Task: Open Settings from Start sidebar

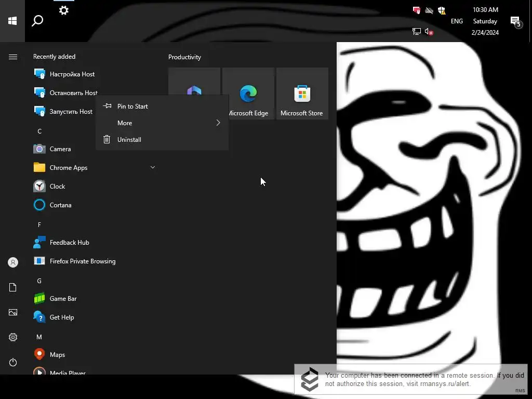Action: (13, 337)
